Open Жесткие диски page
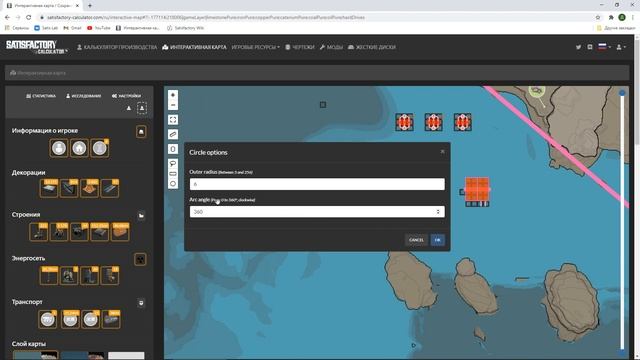Viewport: 640px width, 360px height. 372,47
